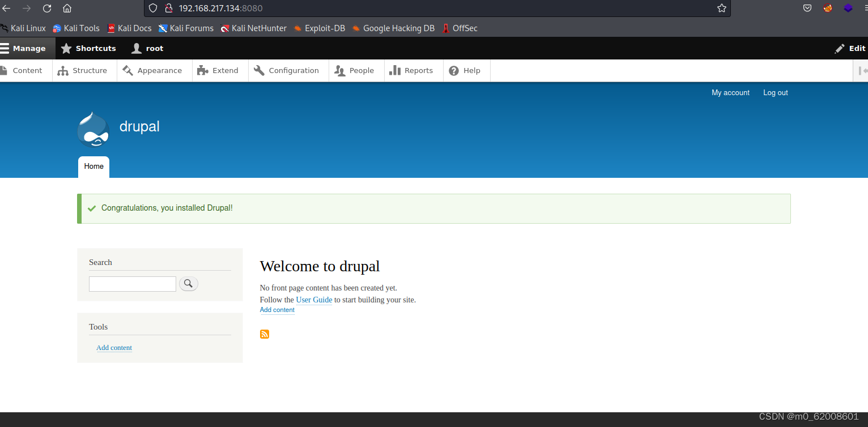Image resolution: width=868 pixels, height=427 pixels.
Task: Open the Configuration admin menu
Action: click(x=288, y=71)
